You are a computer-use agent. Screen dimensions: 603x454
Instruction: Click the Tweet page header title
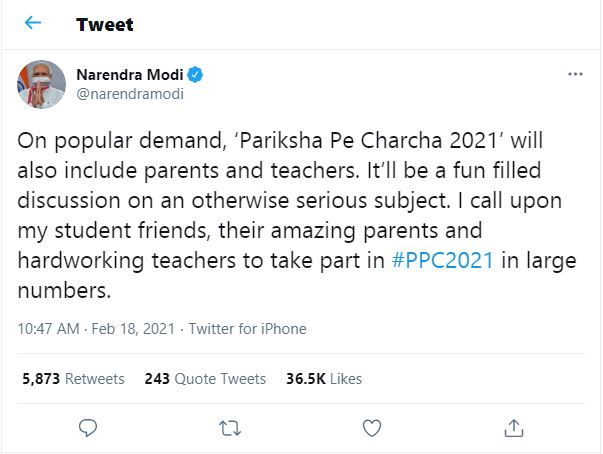pyautogui.click(x=104, y=23)
